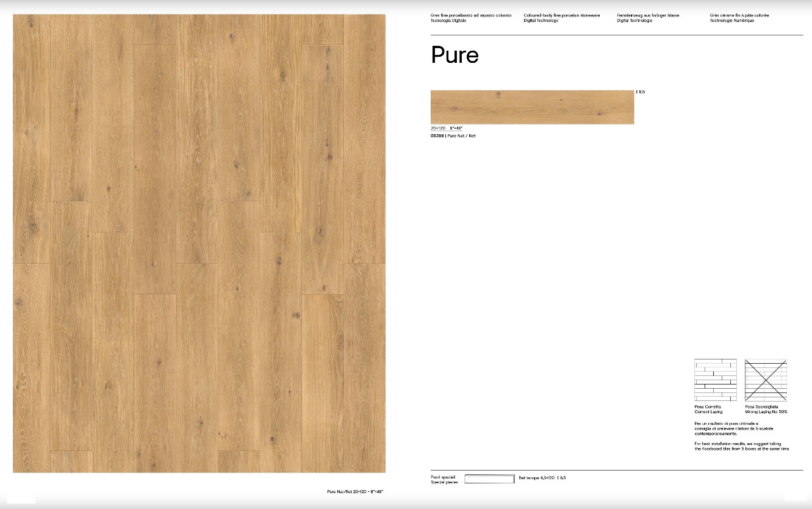Click the floor image caption "Pure Nat/Ret 20×120"

[354, 491]
